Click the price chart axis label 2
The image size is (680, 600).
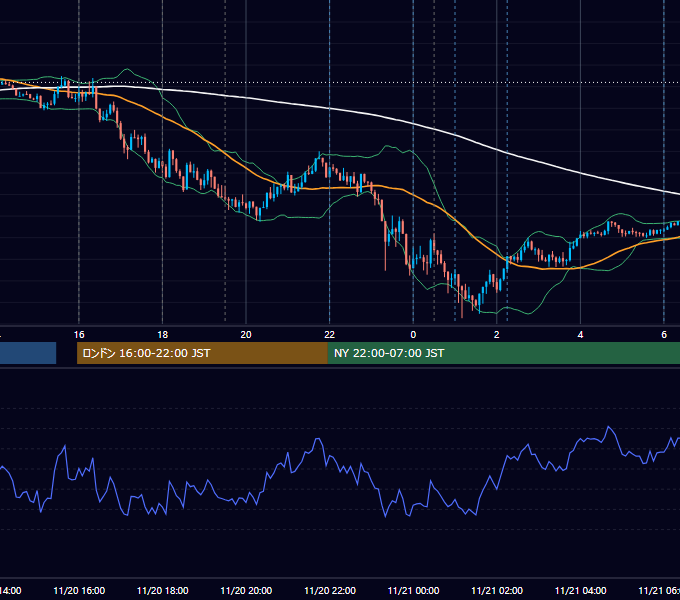(x=497, y=335)
